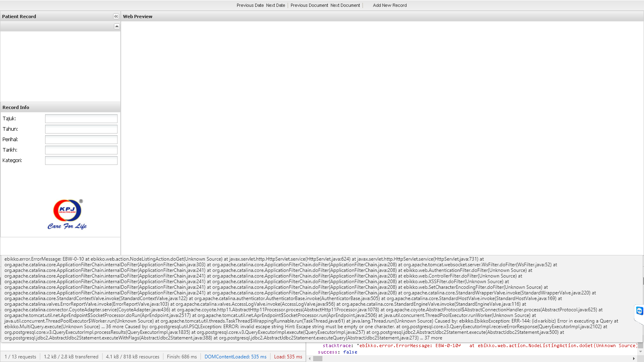644x362 pixels.
Task: Go to Next Date
Action: 275,6
